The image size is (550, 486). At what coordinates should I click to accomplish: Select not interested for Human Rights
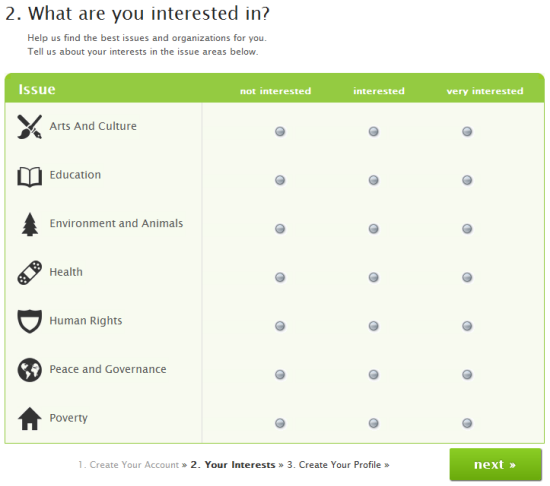280,326
